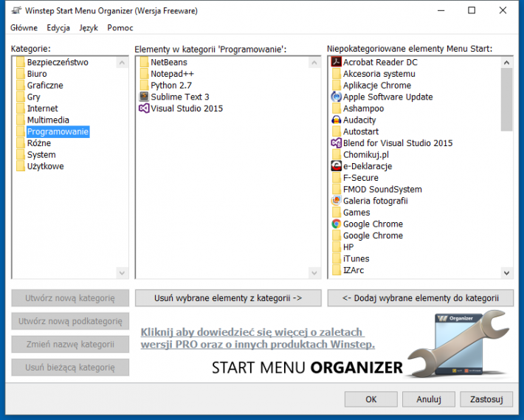This screenshot has height=420, width=524.
Task: Click the Sublime Text 3 icon
Action: coord(144,97)
